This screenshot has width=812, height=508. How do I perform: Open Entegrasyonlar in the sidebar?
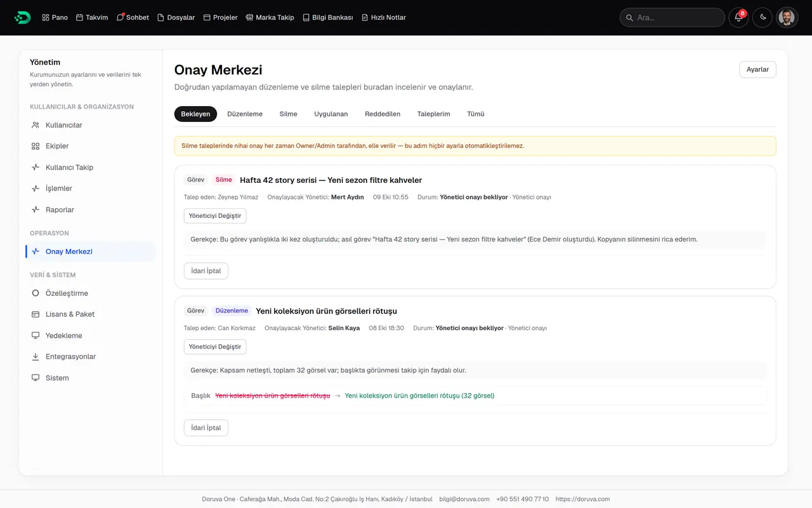90,357
